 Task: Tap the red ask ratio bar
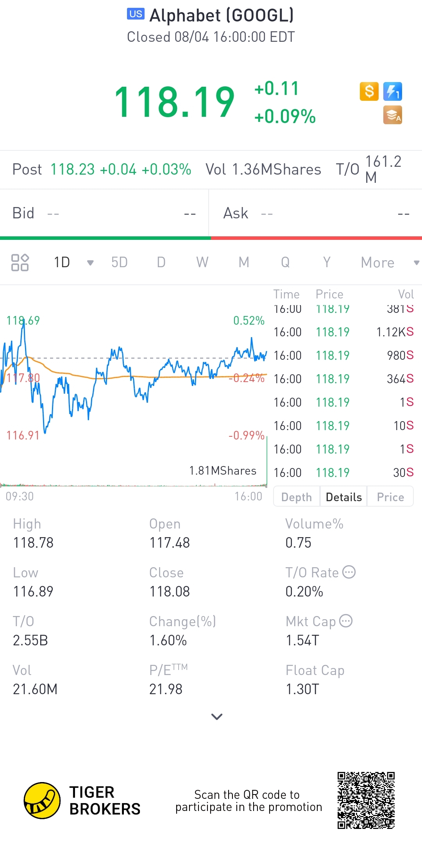[316, 238]
